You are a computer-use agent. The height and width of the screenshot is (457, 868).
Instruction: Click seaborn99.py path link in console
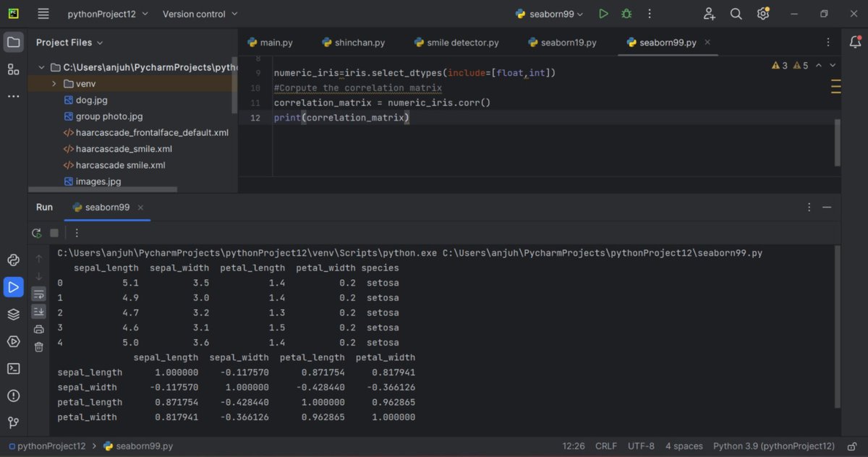[603, 253]
